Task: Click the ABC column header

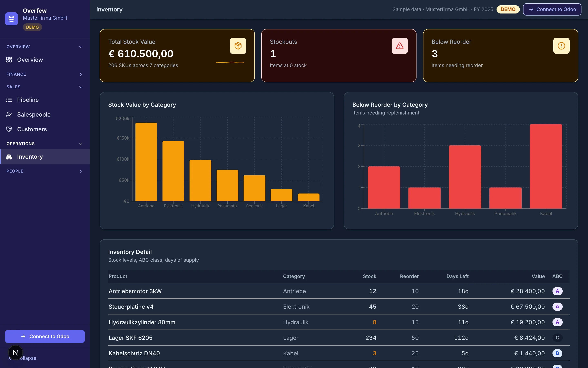Action: 557,276
